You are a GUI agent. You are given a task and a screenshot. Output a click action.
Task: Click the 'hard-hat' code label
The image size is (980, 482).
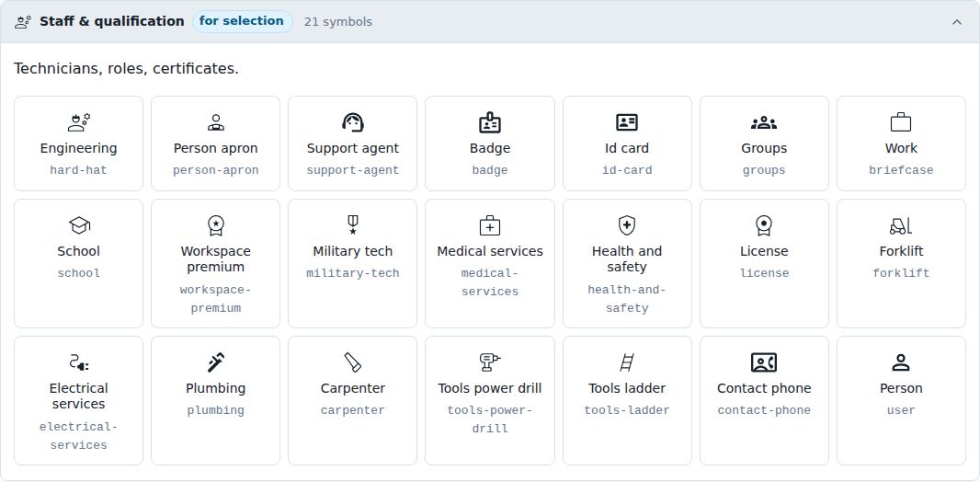click(x=79, y=170)
